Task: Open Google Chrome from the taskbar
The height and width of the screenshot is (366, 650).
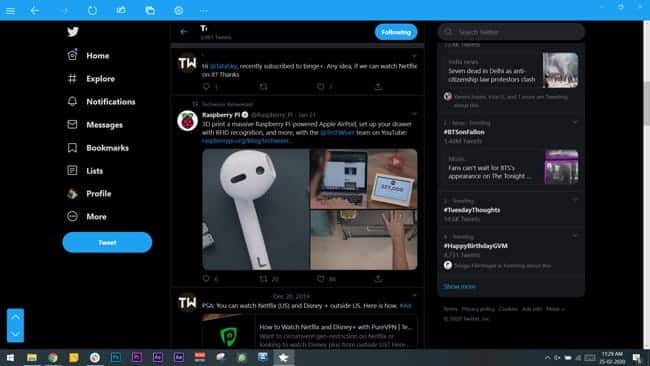Action: [53, 357]
